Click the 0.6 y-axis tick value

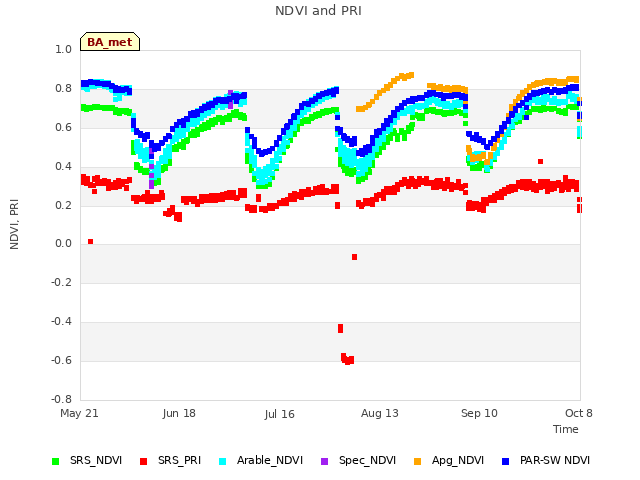[x=63, y=127]
